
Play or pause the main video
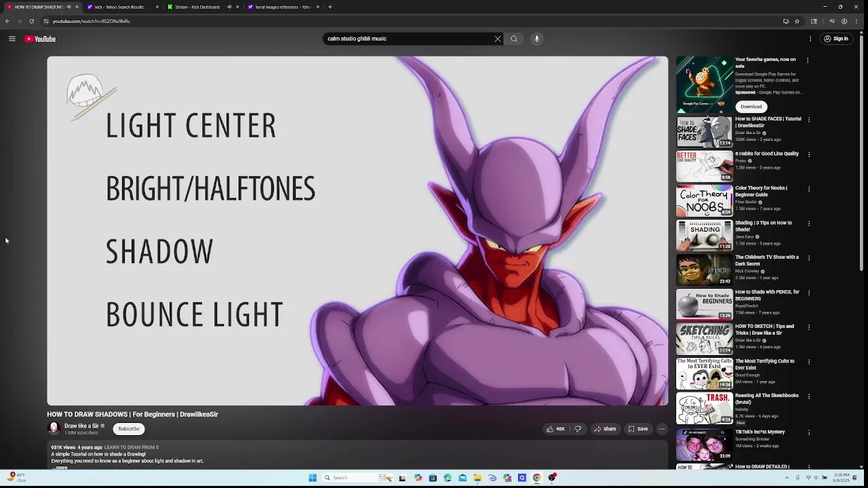[357, 230]
